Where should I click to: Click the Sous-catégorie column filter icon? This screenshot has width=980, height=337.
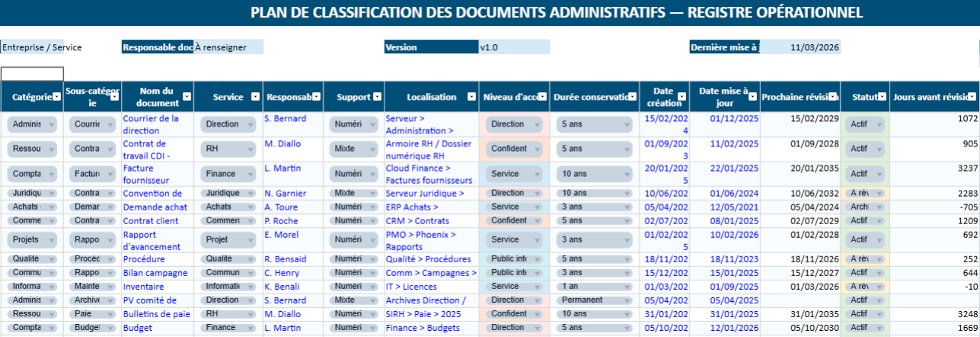point(114,98)
